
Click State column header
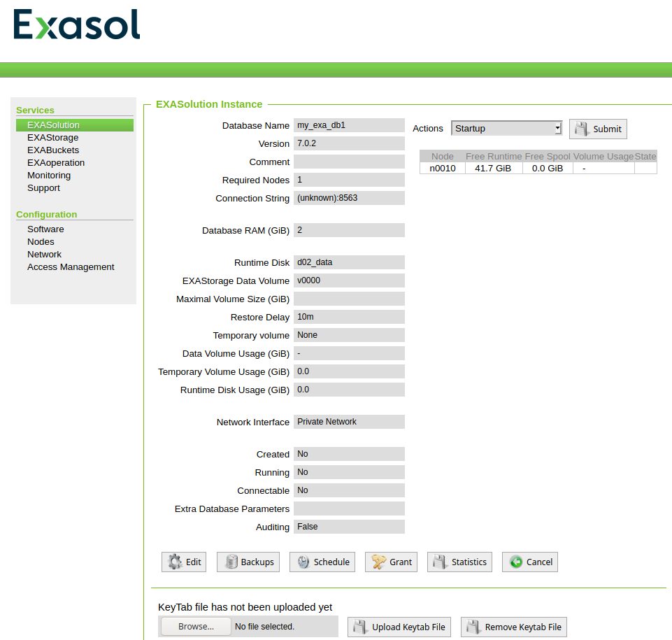tap(645, 157)
